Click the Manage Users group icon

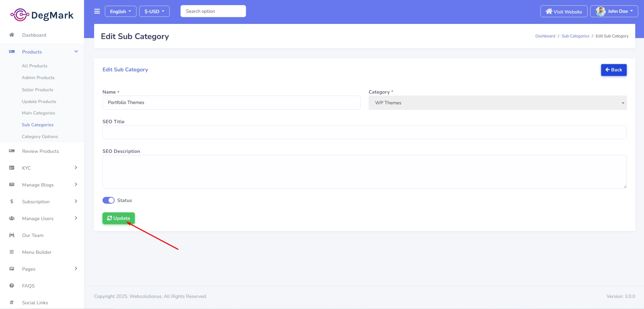tap(12, 218)
